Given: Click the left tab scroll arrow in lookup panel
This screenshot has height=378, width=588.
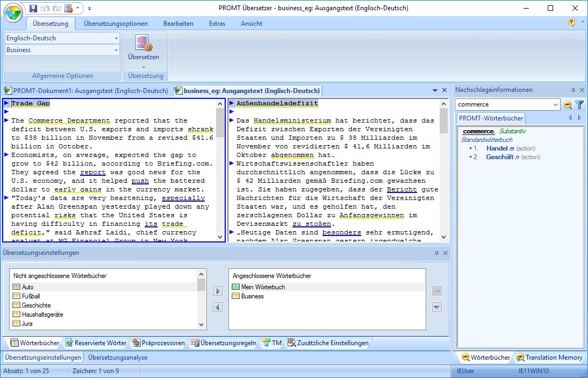Looking at the screenshot, I should tap(570, 118).
